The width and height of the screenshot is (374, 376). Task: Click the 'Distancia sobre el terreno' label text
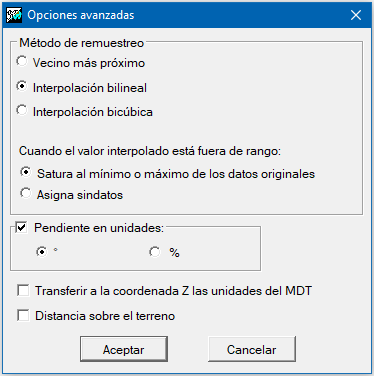tap(105, 316)
